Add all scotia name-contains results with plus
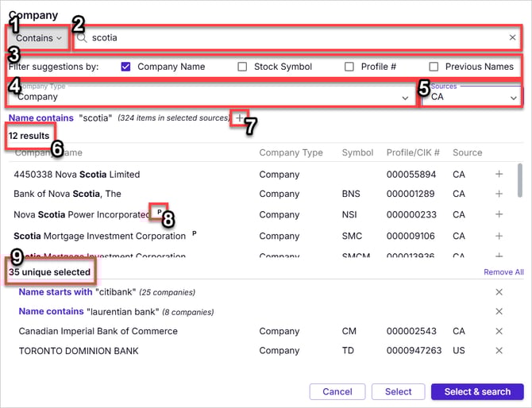 (x=240, y=118)
